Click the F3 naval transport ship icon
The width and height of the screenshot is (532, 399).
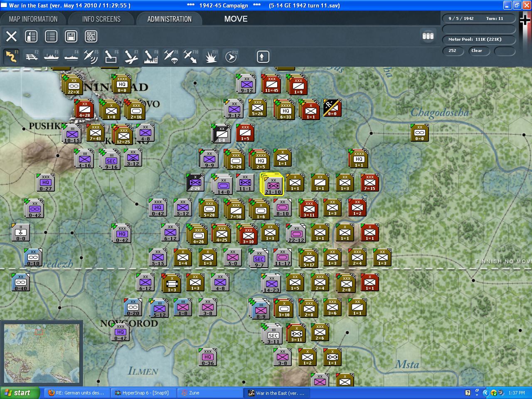(x=51, y=57)
